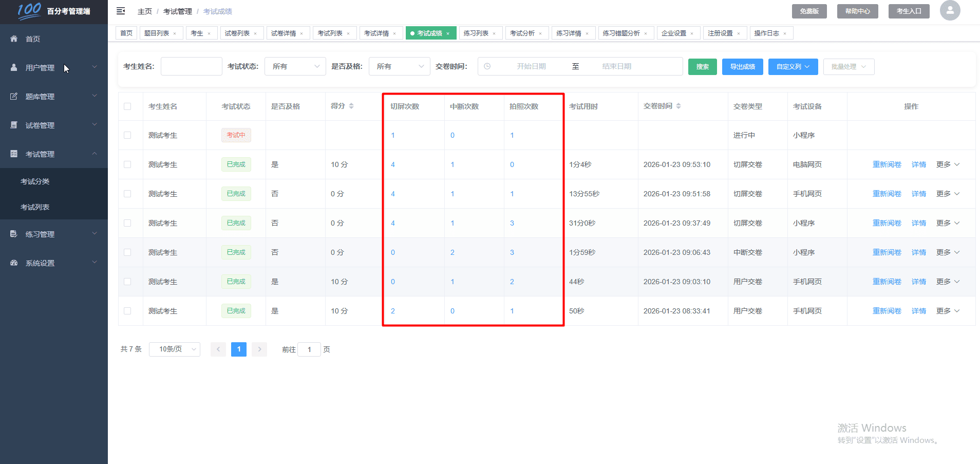Open 用户管理 via its user icon
980x464 pixels.
(x=13, y=67)
